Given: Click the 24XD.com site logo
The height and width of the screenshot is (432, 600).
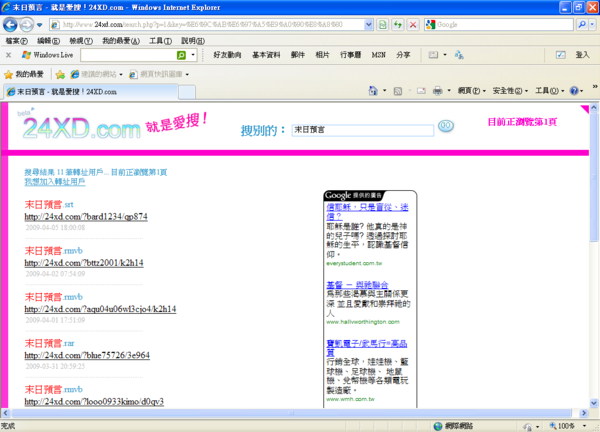Looking at the screenshot, I should pos(82,128).
